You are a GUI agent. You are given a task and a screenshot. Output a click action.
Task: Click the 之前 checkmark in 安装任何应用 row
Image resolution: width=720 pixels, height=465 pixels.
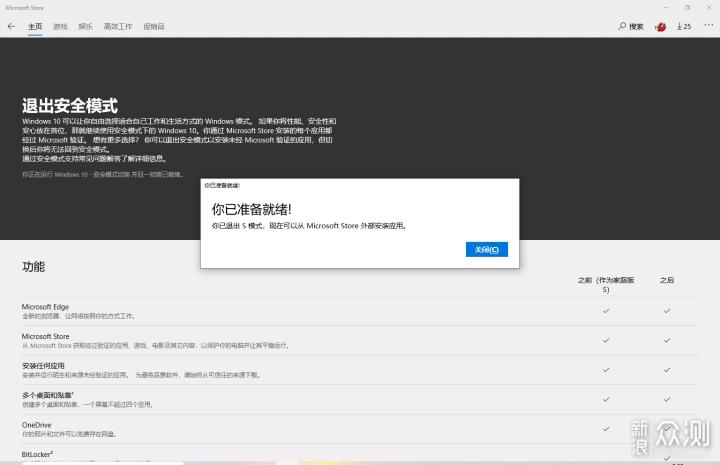click(606, 370)
